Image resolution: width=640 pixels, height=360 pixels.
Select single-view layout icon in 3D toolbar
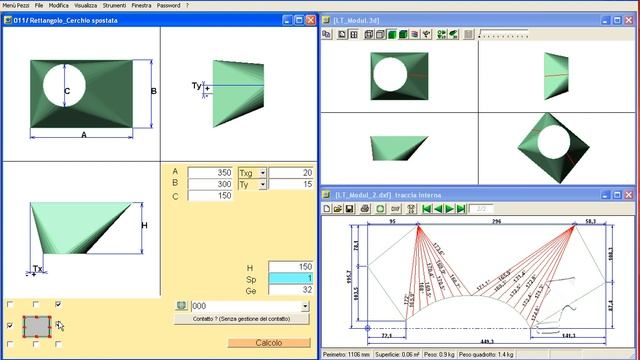tap(342, 35)
